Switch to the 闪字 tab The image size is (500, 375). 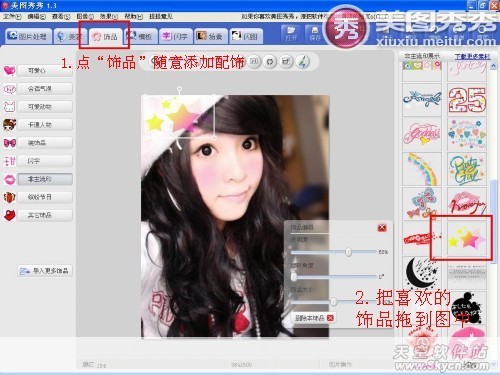176,36
